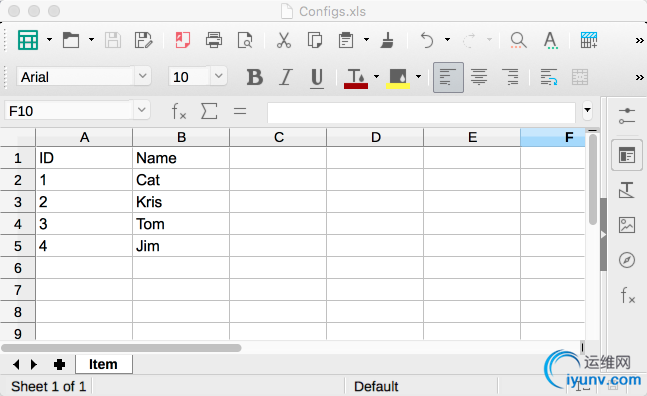Click the Insert Rows table icon
This screenshot has height=396, width=647.
pyautogui.click(x=589, y=40)
